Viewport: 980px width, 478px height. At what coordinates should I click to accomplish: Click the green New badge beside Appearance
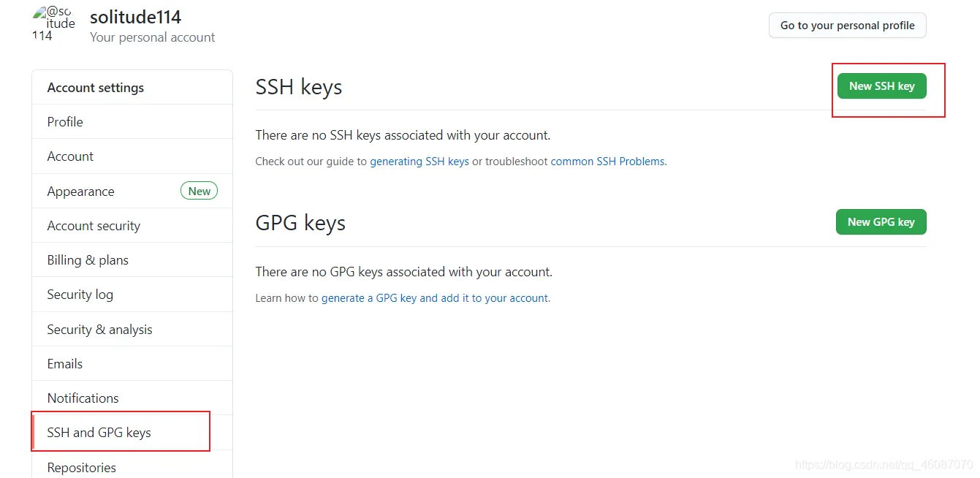click(199, 191)
